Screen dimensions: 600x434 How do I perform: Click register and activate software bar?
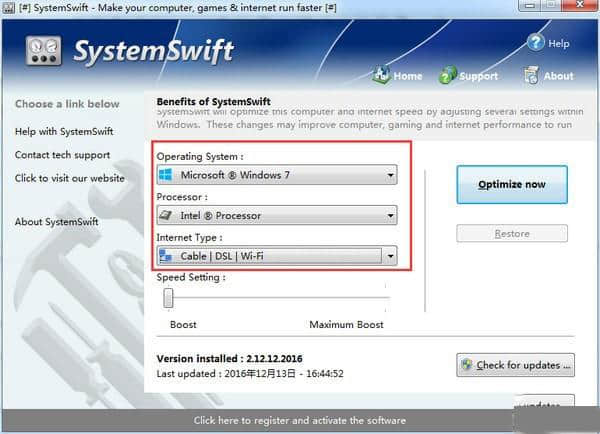(x=300, y=420)
